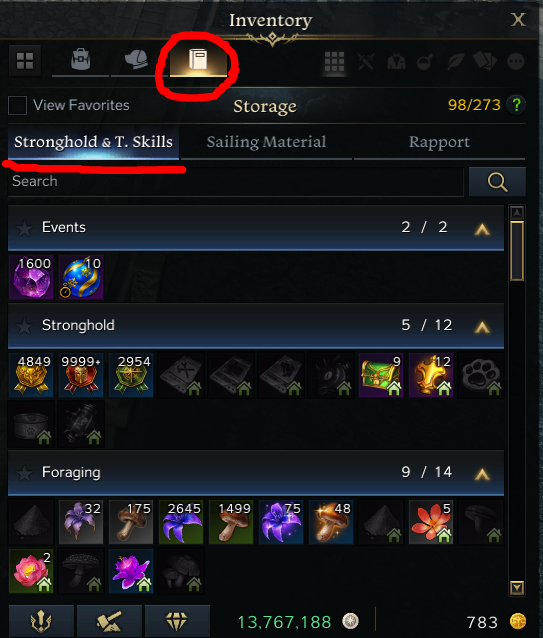Collapse the Foraging section chevron

click(x=482, y=474)
